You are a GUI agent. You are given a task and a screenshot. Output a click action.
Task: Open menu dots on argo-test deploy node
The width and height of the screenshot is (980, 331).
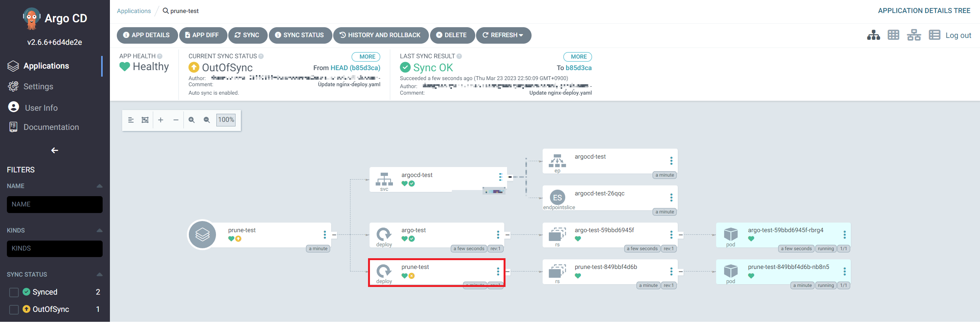tap(498, 234)
